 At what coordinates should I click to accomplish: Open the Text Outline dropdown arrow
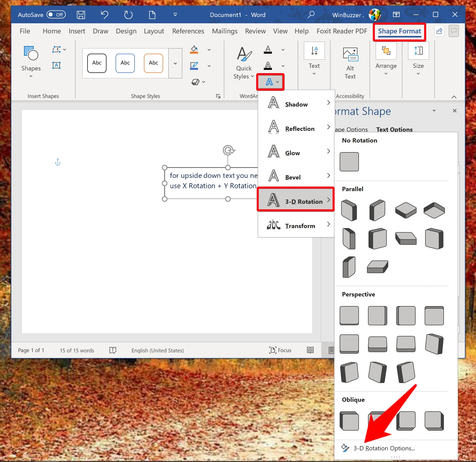click(283, 66)
